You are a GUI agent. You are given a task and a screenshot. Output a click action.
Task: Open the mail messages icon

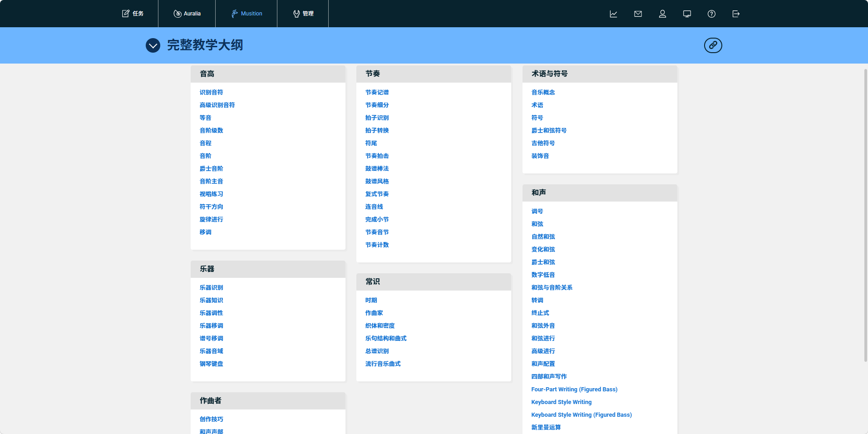click(638, 14)
